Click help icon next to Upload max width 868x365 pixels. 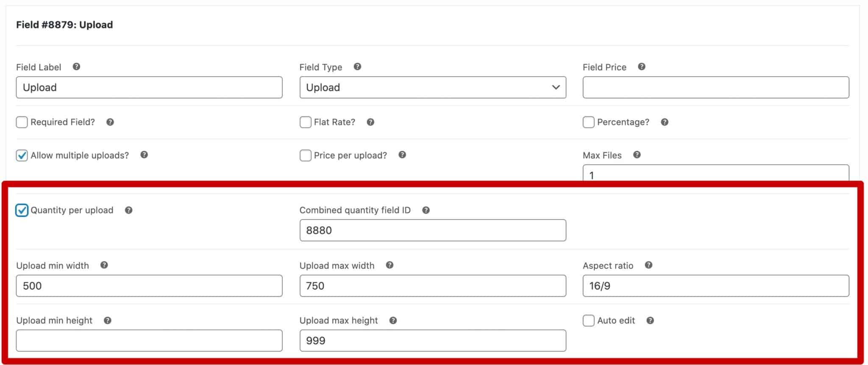tap(389, 265)
